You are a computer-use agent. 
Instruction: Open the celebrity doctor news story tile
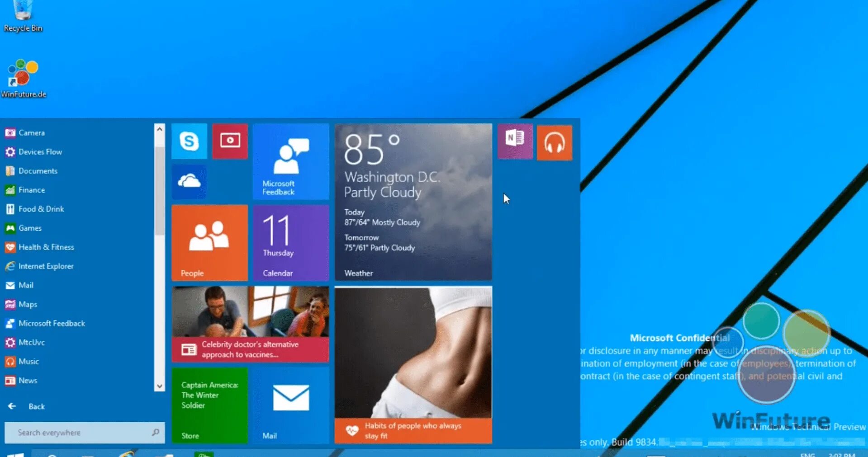[x=250, y=324]
